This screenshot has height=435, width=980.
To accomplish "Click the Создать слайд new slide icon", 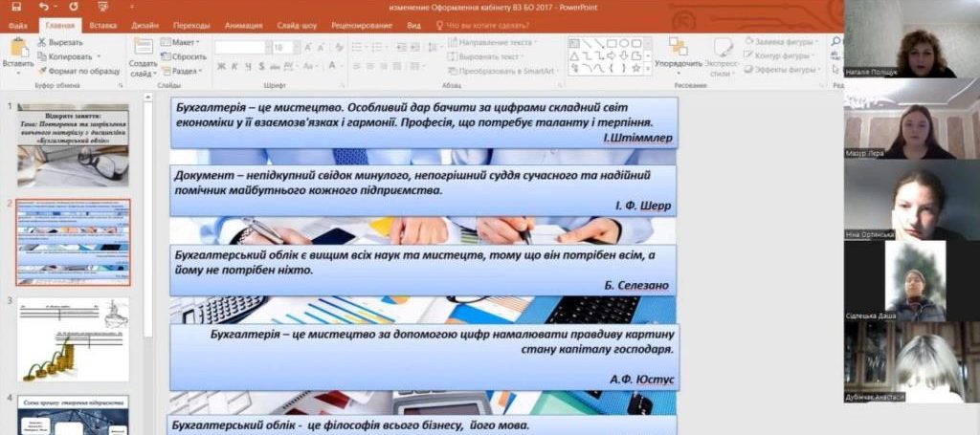I will 144,48.
